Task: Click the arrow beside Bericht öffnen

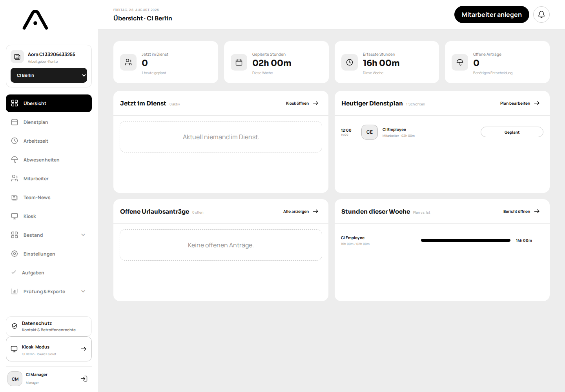Action: pyautogui.click(x=537, y=211)
